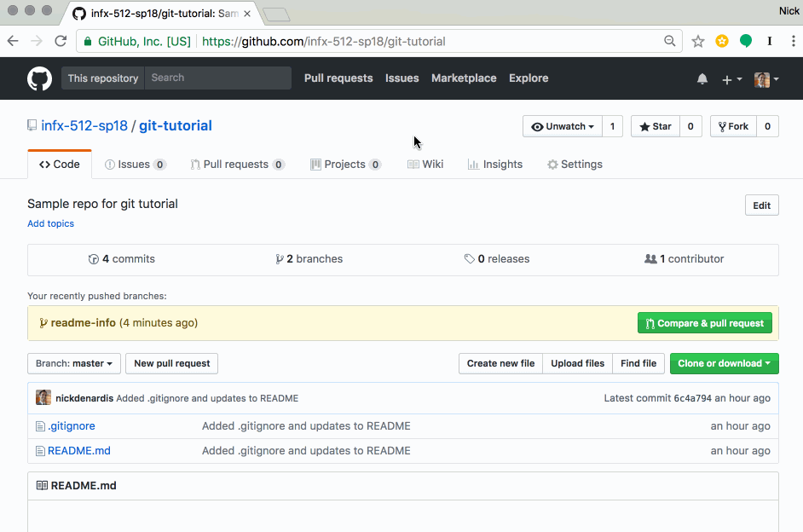This screenshot has width=803, height=532.
Task: Open the Clone or download dropdown
Action: point(724,363)
